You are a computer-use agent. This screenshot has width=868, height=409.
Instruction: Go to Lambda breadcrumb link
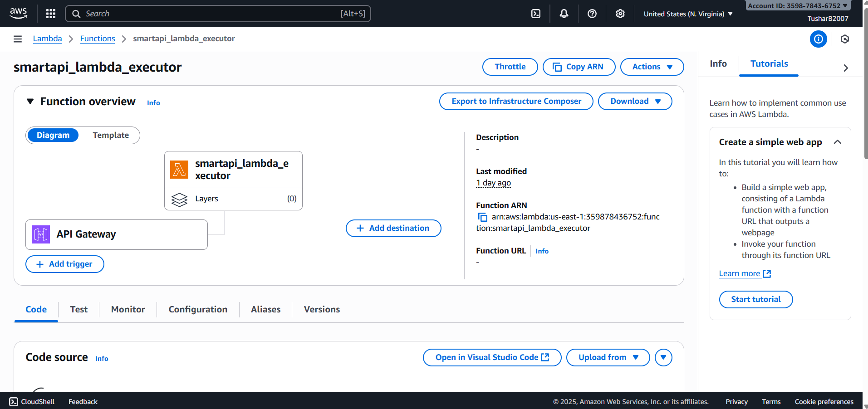pyautogui.click(x=48, y=39)
